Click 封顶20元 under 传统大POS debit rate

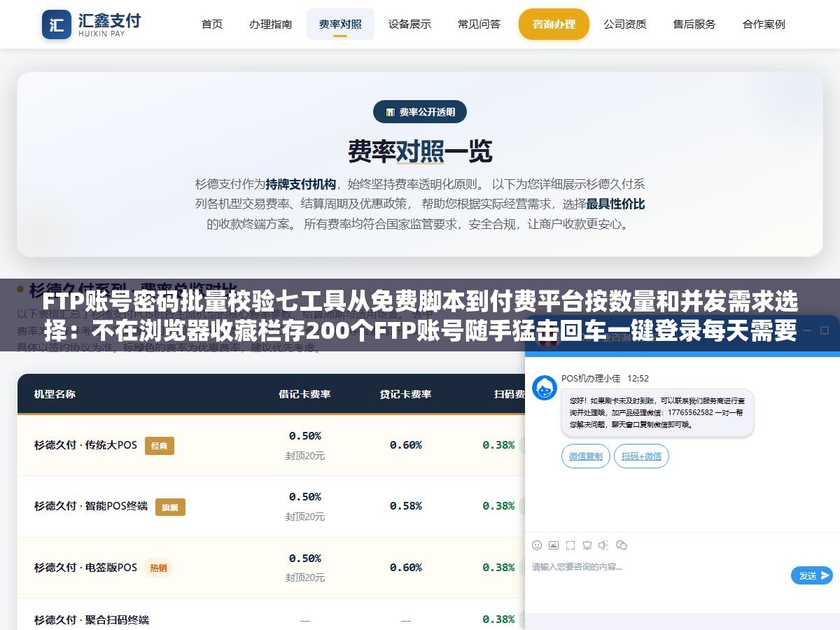click(305, 456)
